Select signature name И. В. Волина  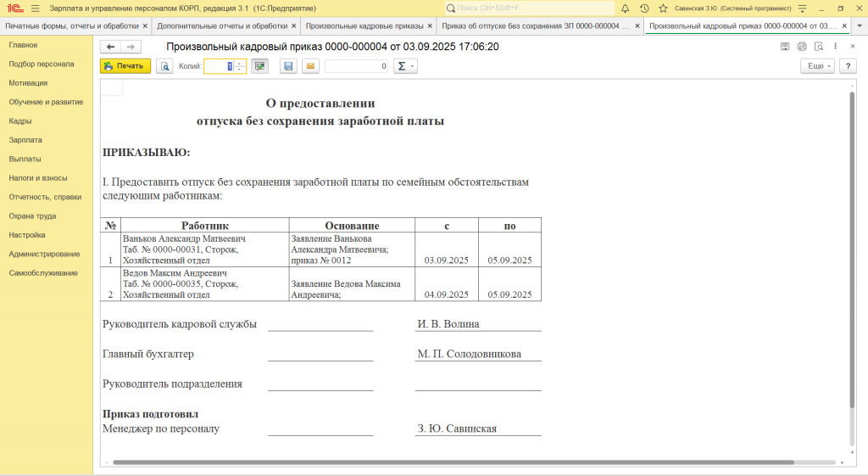click(x=448, y=324)
